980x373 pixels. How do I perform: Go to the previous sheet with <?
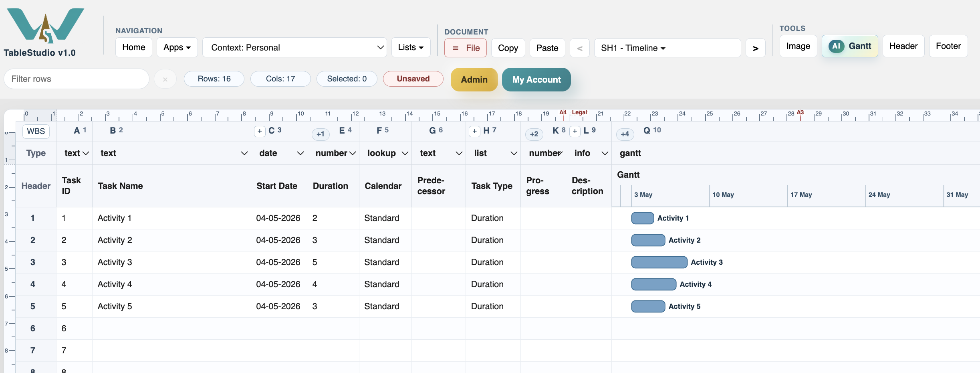[x=579, y=48]
